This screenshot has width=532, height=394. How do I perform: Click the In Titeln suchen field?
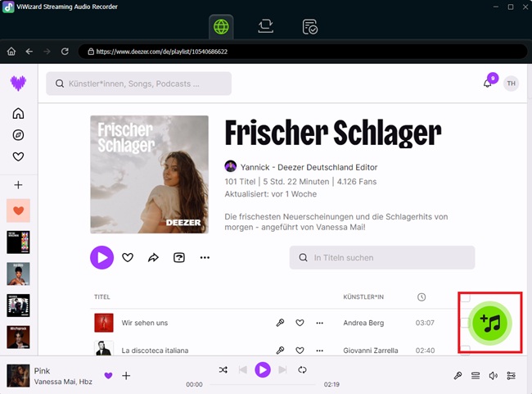click(x=382, y=258)
